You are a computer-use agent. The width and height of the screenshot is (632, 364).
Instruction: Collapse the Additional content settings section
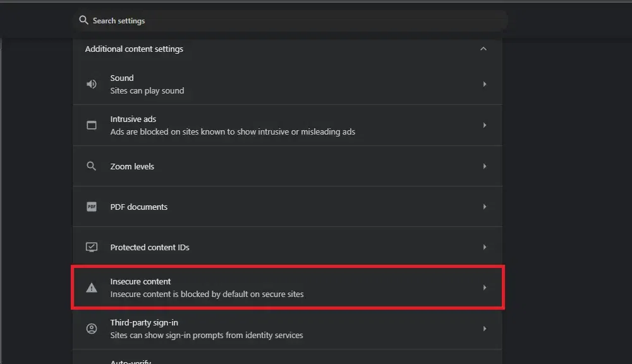tap(483, 49)
